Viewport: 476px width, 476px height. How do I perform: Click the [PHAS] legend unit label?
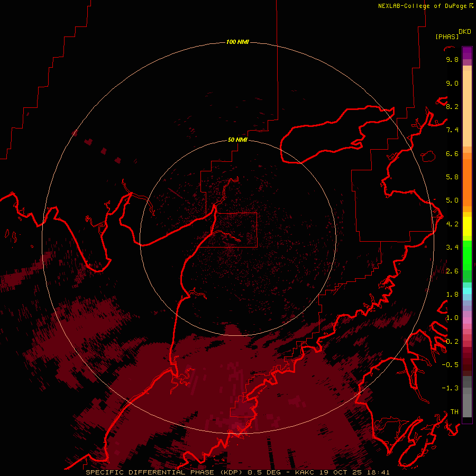(x=447, y=37)
